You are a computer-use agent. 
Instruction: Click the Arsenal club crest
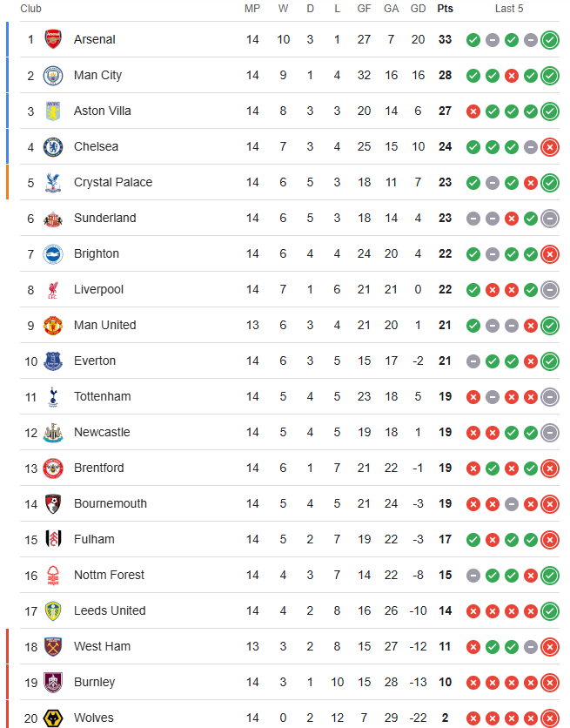click(x=53, y=39)
